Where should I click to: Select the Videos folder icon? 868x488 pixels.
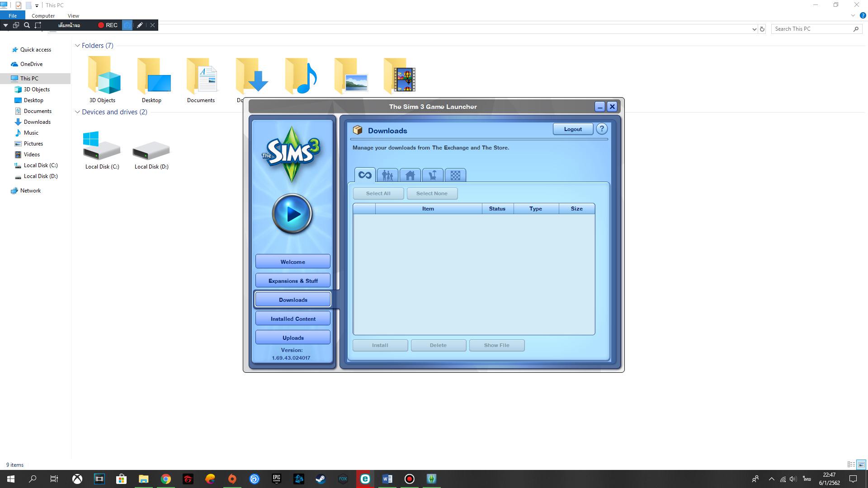(x=399, y=76)
